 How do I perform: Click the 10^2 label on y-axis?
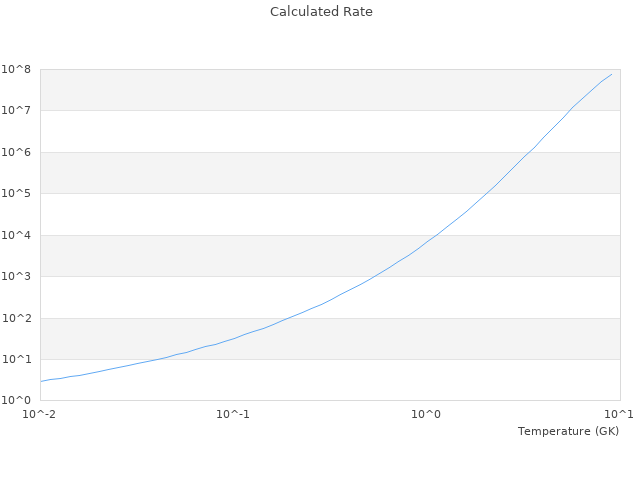(x=18, y=318)
